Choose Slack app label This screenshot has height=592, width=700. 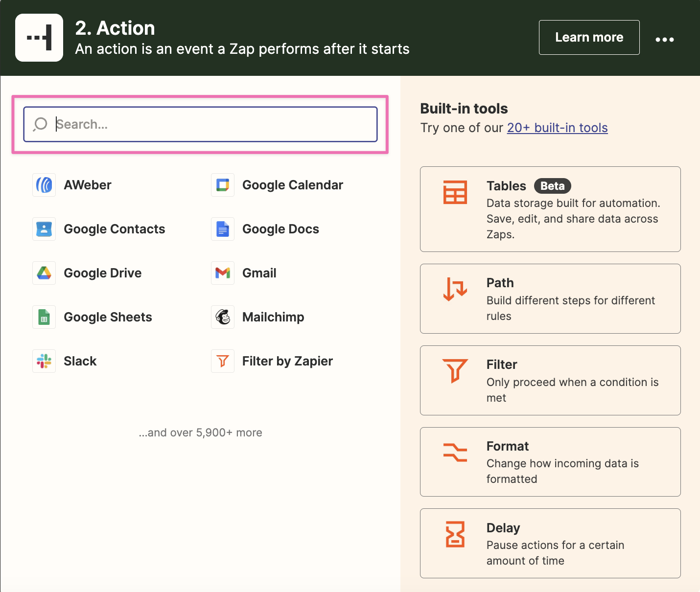80,361
